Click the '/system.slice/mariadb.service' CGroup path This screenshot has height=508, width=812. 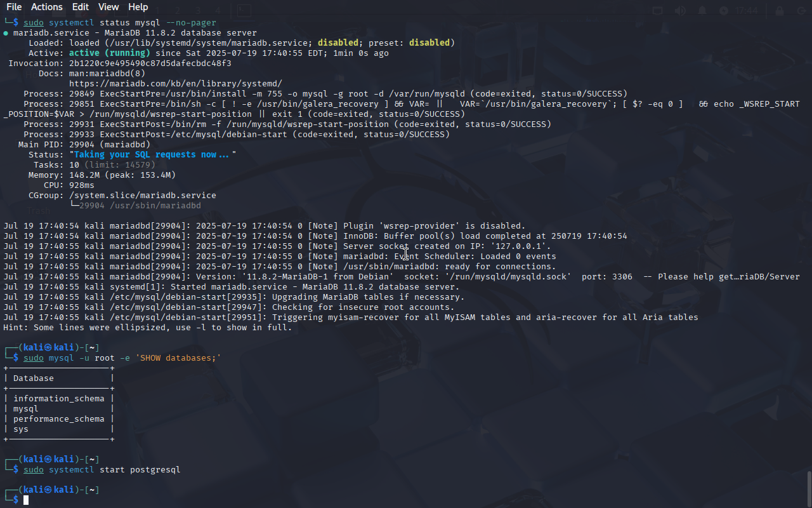pyautogui.click(x=143, y=195)
